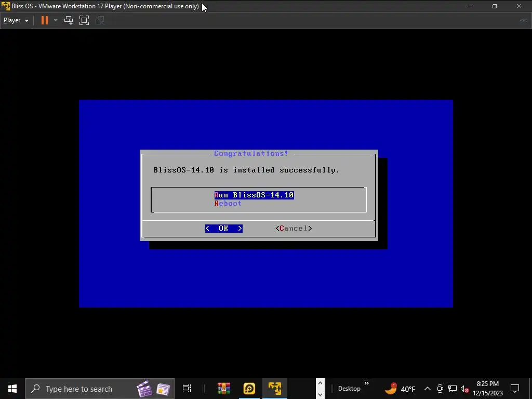The width and height of the screenshot is (532, 399).
Task: Click the collapse toolbar arrows at right
Action: [524, 20]
